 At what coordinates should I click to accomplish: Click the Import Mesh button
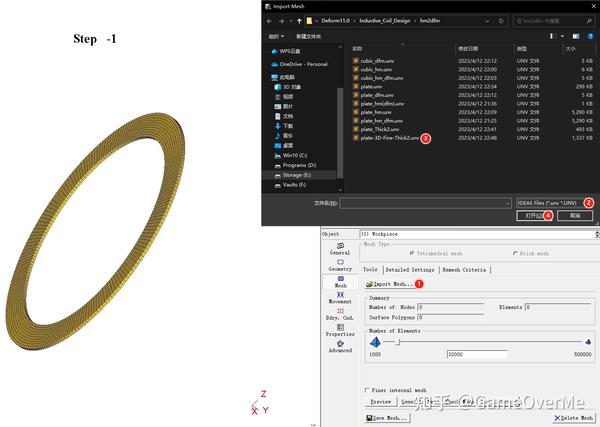(390, 284)
